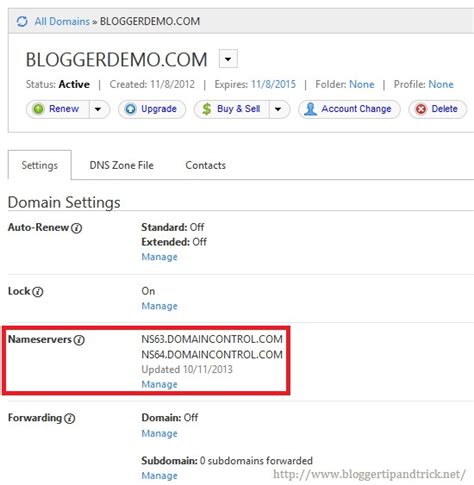Click the Forwarding info icon
This screenshot has height=485, width=474.
pos(70,418)
